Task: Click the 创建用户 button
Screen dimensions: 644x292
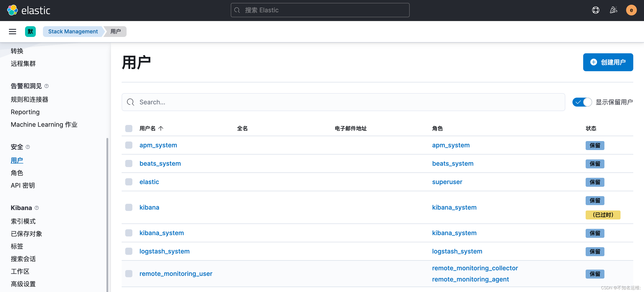Action: pyautogui.click(x=608, y=62)
